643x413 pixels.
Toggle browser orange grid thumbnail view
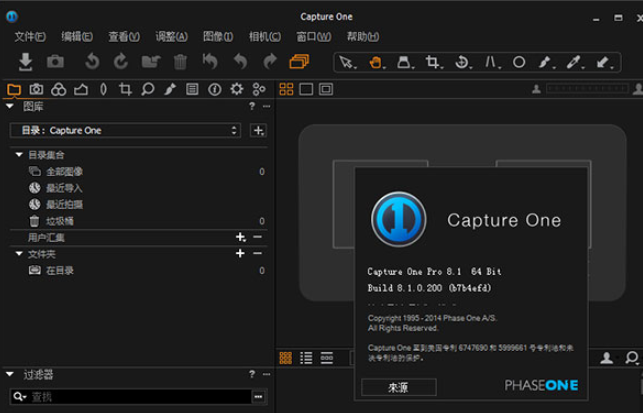(286, 358)
